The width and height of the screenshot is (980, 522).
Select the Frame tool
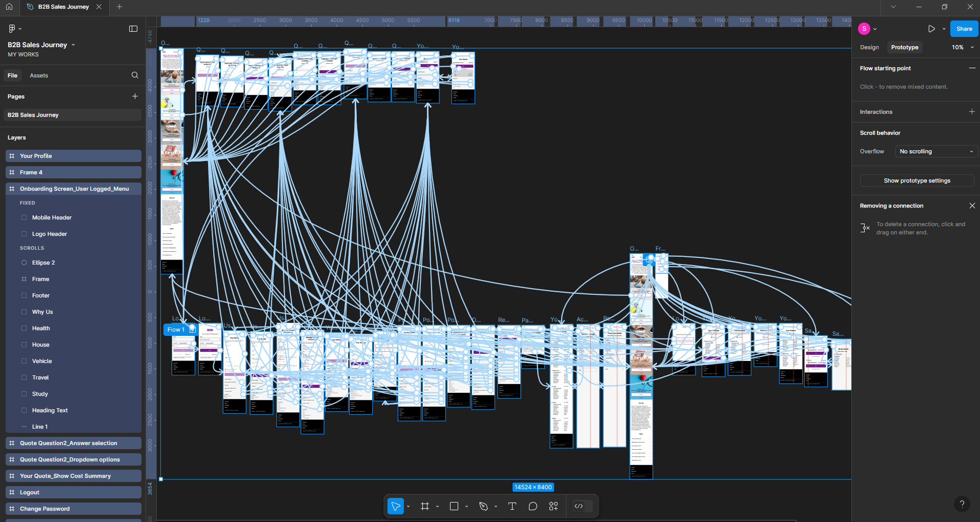click(424, 506)
